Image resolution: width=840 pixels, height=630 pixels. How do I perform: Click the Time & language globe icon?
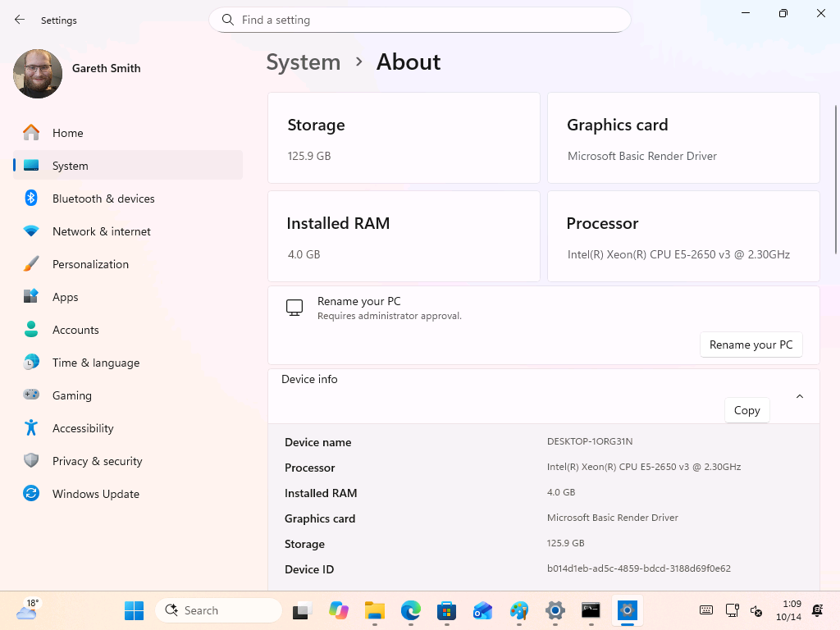click(x=31, y=362)
